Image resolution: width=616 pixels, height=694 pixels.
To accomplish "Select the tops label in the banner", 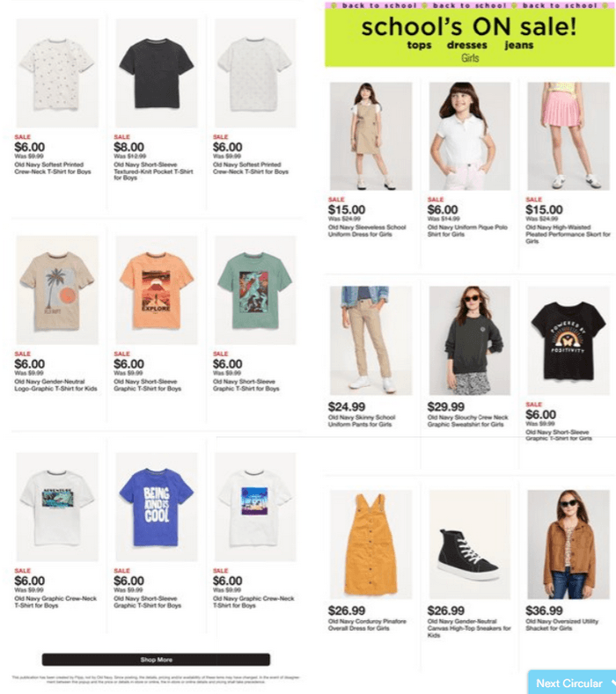I will (x=419, y=45).
